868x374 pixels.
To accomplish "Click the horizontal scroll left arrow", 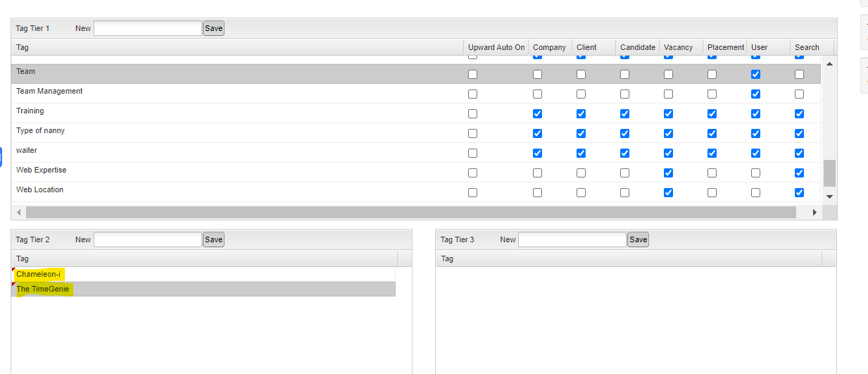I will (x=18, y=212).
